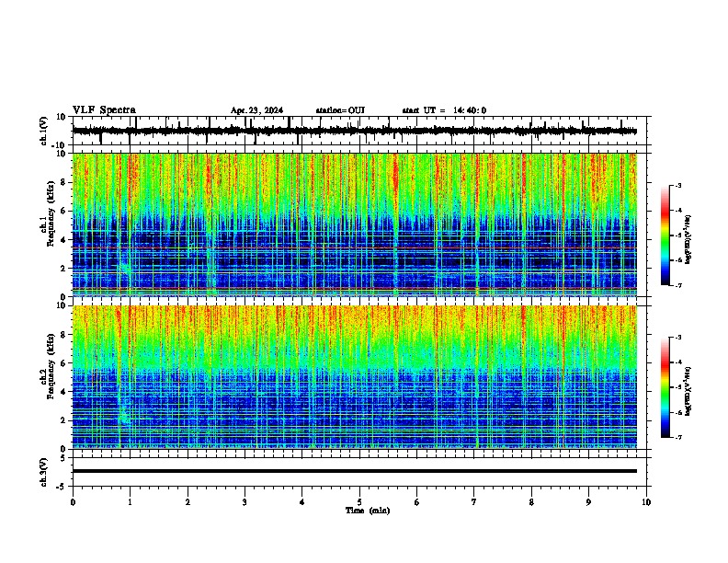
Task: Click time axis tick label "4"
Action: [x=302, y=502]
